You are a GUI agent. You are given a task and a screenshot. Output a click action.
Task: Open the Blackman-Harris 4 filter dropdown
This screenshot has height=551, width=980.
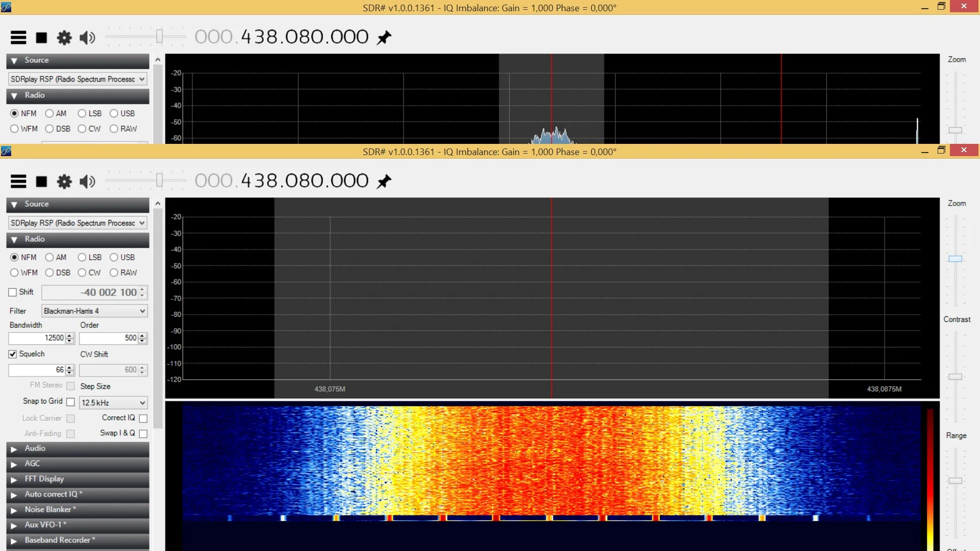click(94, 311)
